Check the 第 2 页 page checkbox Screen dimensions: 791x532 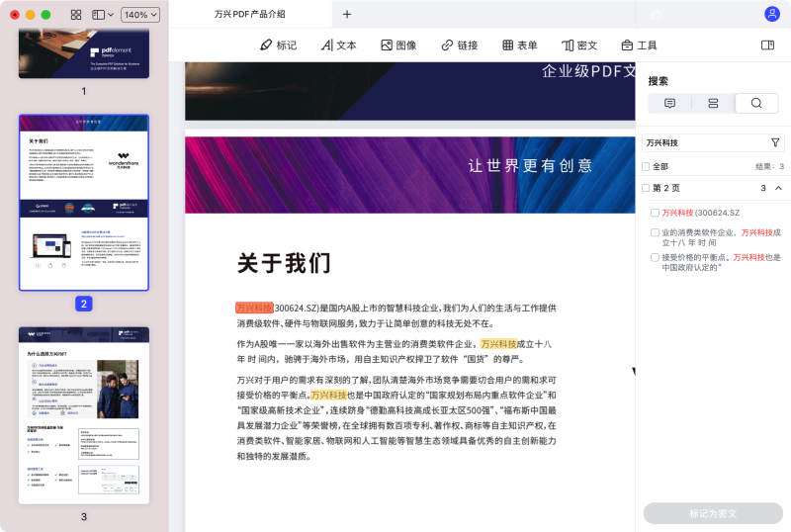click(x=647, y=188)
